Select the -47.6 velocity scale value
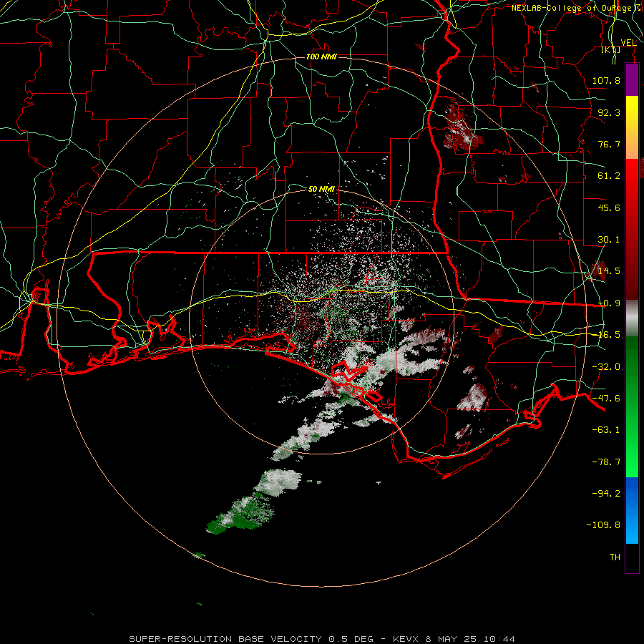Viewport: 644px width, 644px height. pyautogui.click(x=606, y=399)
